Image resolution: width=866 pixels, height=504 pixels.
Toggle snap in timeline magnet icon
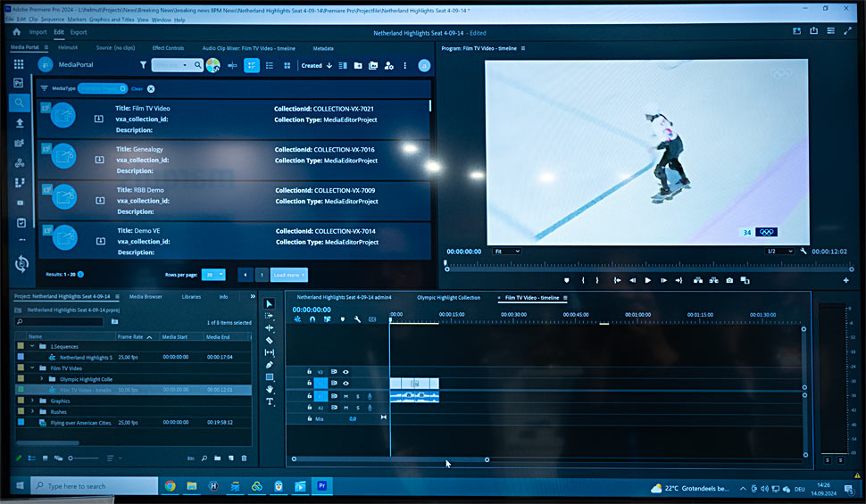point(312,319)
